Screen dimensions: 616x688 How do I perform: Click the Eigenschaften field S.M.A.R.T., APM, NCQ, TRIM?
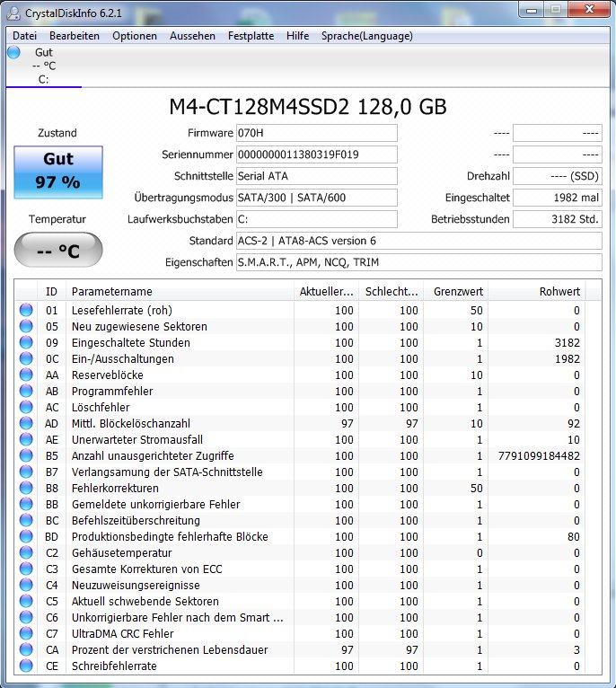419,262
